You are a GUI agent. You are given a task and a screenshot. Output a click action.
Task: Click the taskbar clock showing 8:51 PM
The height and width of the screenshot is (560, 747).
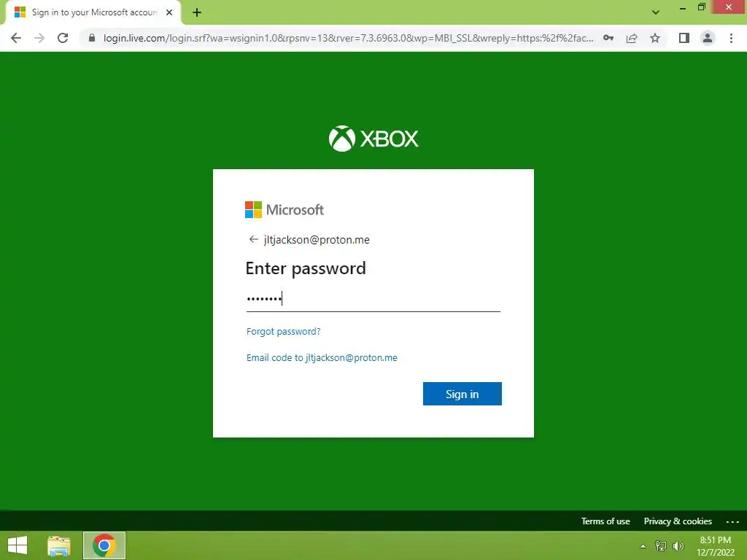point(715,545)
